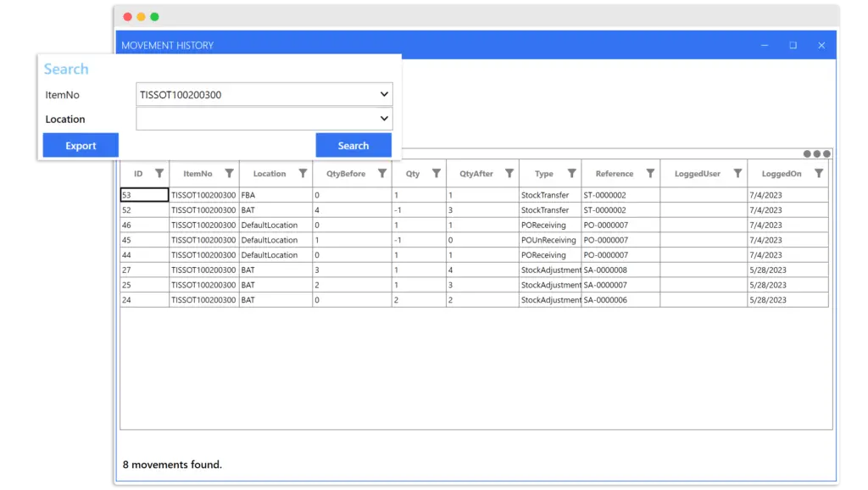The height and width of the screenshot is (490, 868).
Task: Filter the Location column
Action: (303, 173)
